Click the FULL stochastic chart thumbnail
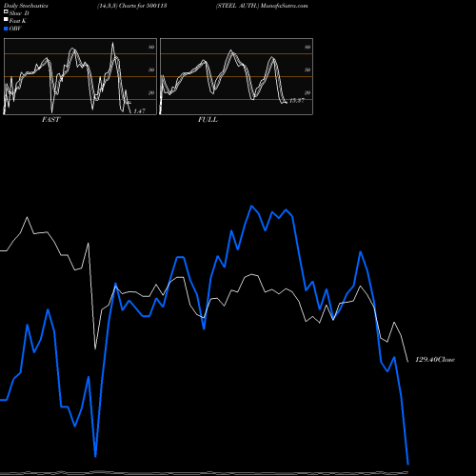Viewport: 476px width, 476px height. [x=236, y=76]
